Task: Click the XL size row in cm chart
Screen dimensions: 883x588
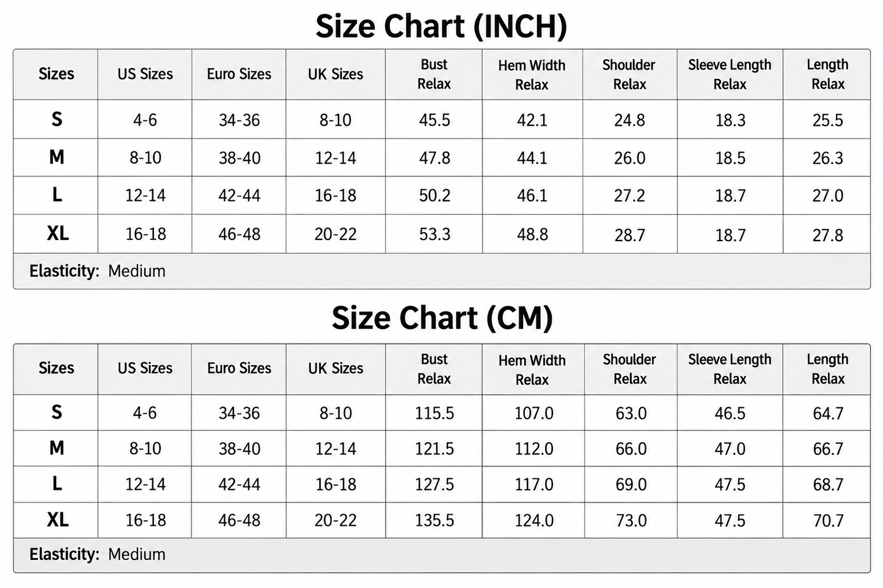Action: coord(442,520)
